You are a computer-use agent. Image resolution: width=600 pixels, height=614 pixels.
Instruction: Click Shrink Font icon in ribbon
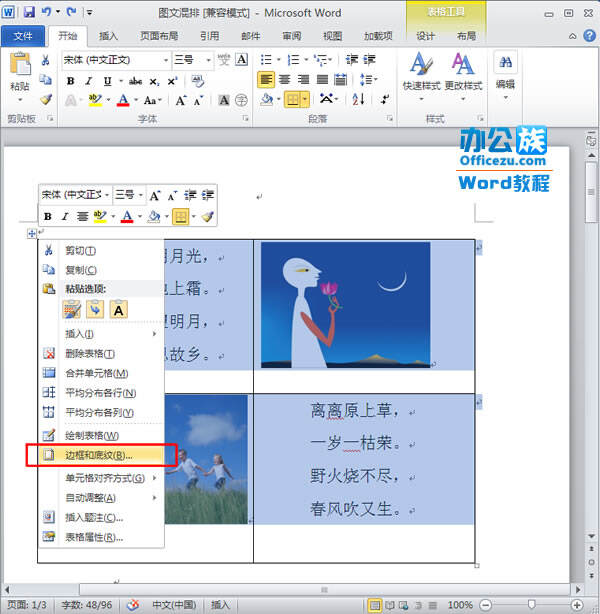pyautogui.click(x=198, y=101)
